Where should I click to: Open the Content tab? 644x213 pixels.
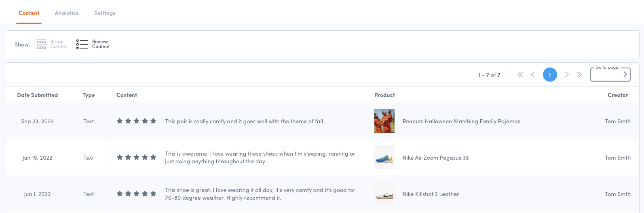(x=29, y=13)
